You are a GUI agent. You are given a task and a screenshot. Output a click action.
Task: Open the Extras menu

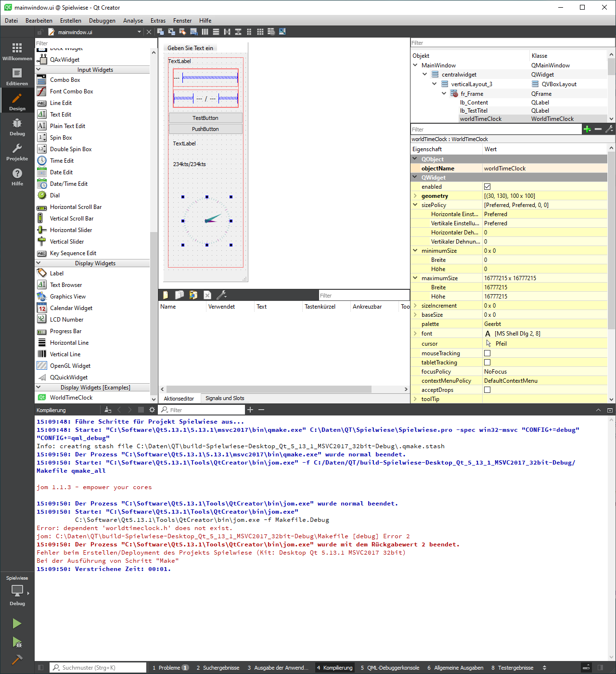click(158, 21)
